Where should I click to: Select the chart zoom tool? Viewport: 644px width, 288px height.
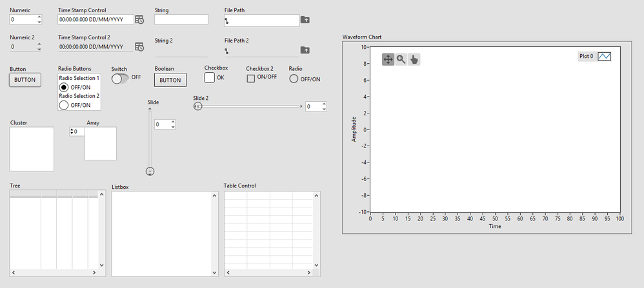401,59
